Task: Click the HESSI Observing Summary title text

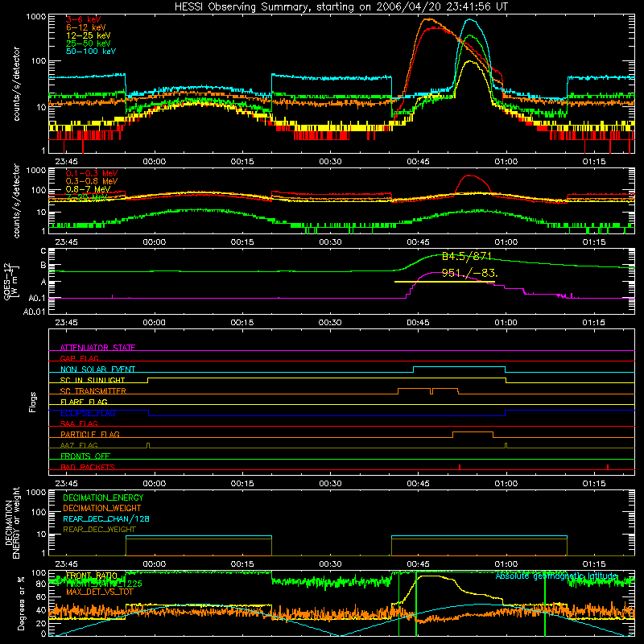Action: 341,7
